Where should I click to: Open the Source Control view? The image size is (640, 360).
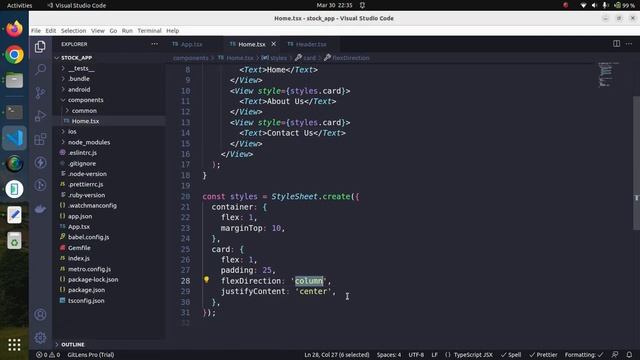[40, 93]
